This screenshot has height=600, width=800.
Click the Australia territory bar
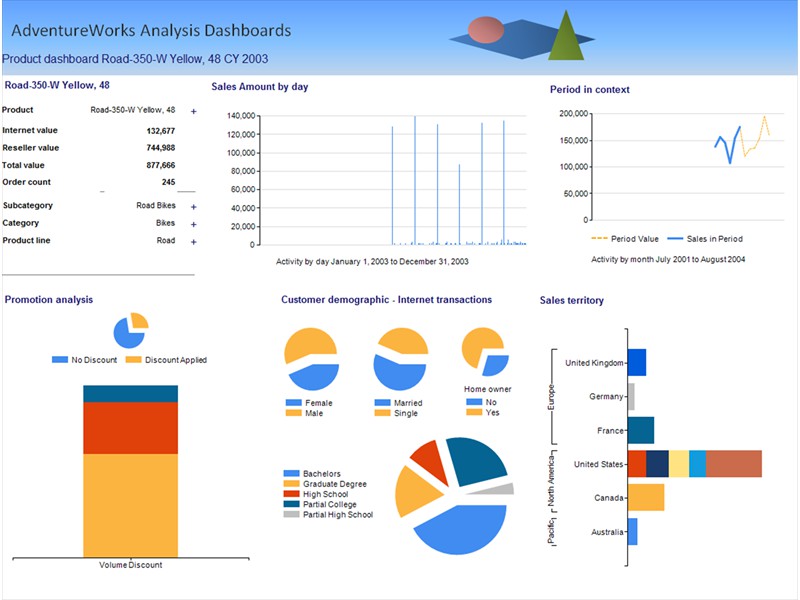click(x=633, y=532)
